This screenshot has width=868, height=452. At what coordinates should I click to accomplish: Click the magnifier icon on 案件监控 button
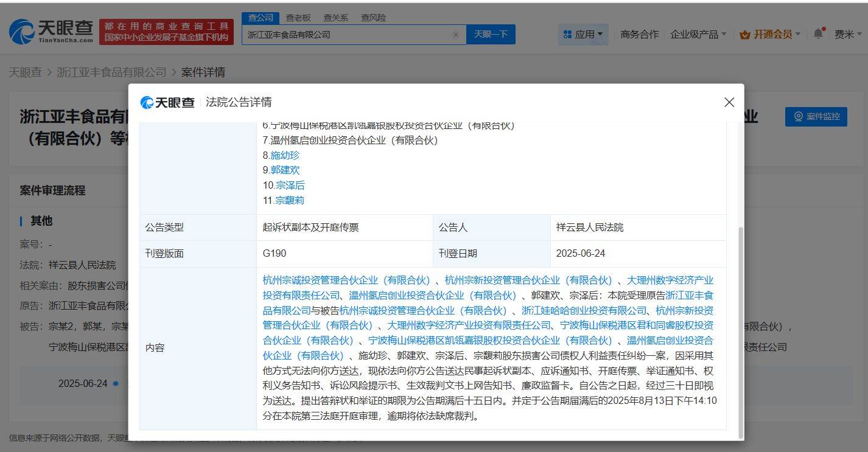[x=799, y=117]
